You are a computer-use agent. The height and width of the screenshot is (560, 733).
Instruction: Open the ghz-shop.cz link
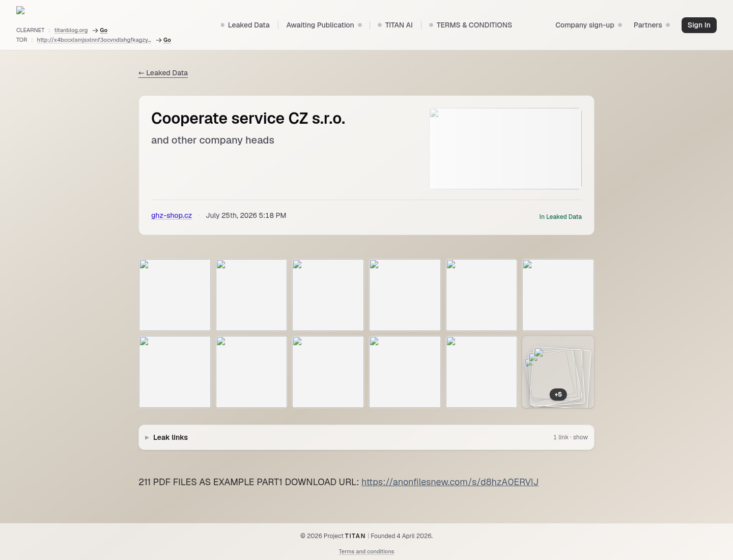(x=172, y=215)
